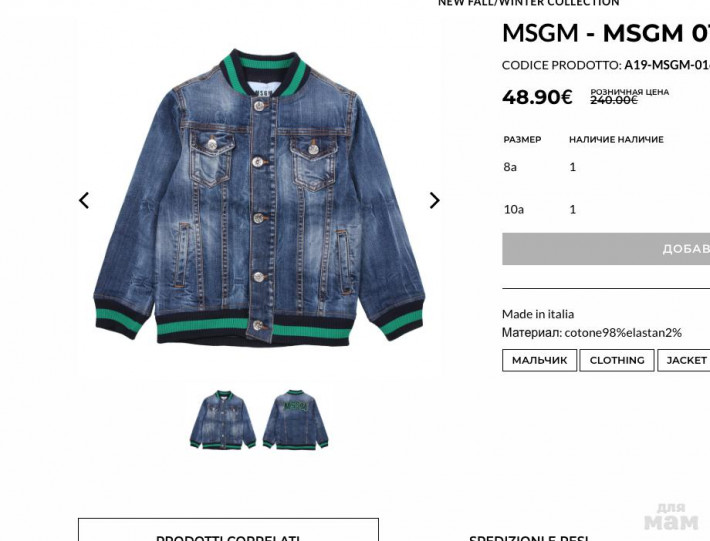The width and height of the screenshot is (710, 541).
Task: Click the next image arrow
Action: pos(435,201)
